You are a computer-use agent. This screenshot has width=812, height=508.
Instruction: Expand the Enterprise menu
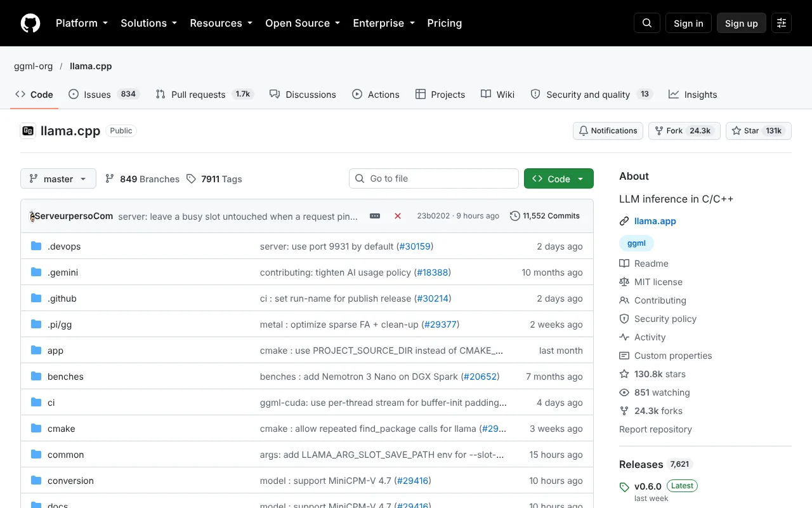coord(384,23)
